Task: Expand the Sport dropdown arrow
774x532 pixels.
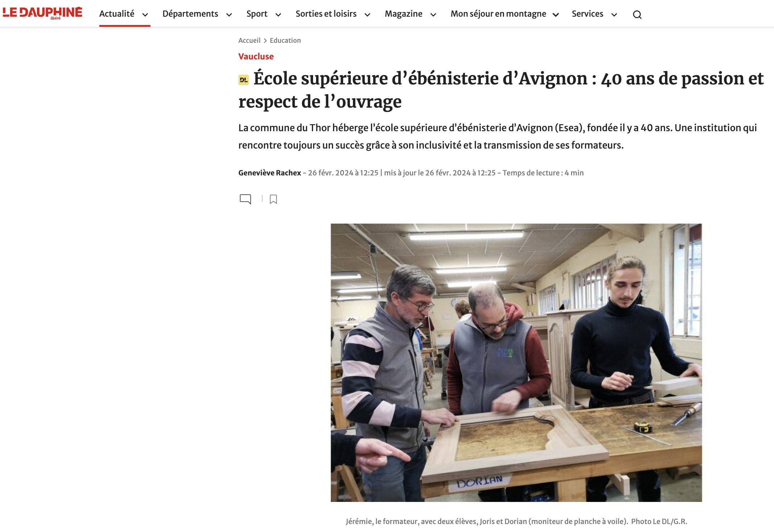Action: click(x=278, y=15)
